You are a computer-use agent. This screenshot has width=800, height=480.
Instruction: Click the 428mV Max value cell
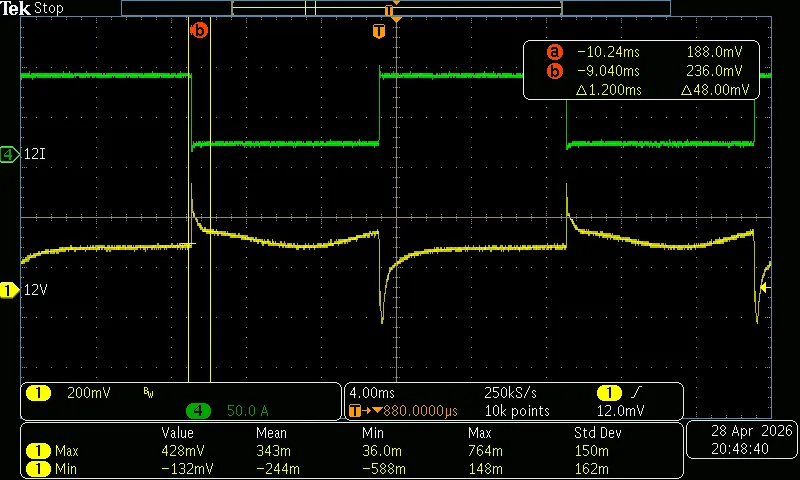[183, 451]
